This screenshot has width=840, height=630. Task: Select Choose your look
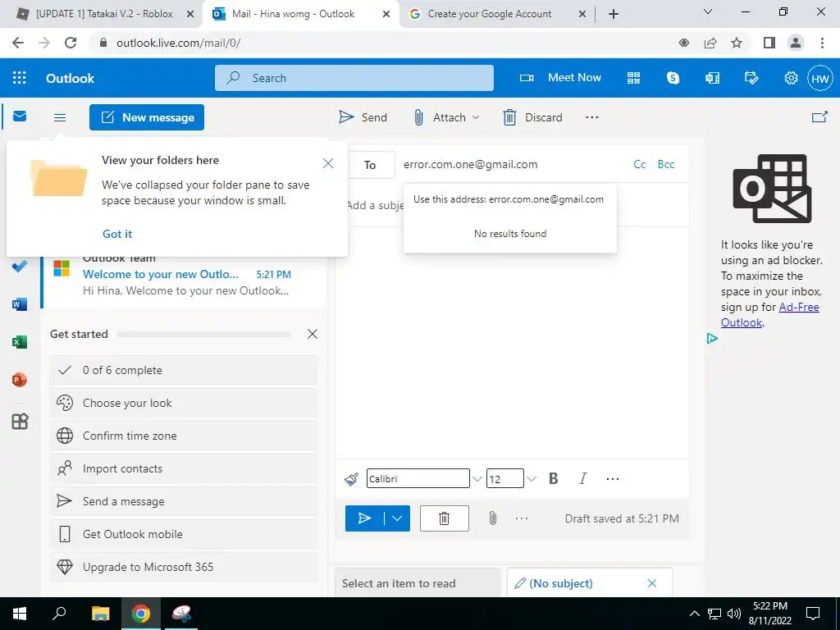coord(184,403)
